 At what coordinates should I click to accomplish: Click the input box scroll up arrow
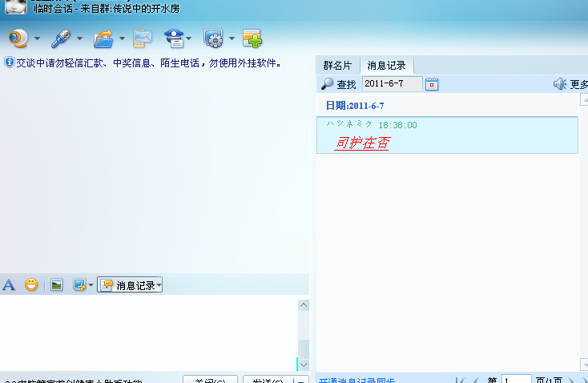pyautogui.click(x=304, y=305)
